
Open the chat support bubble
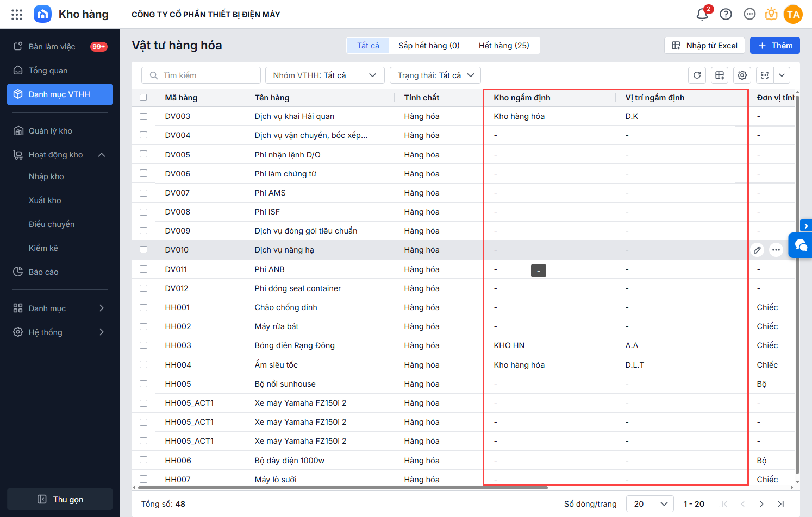[801, 245]
